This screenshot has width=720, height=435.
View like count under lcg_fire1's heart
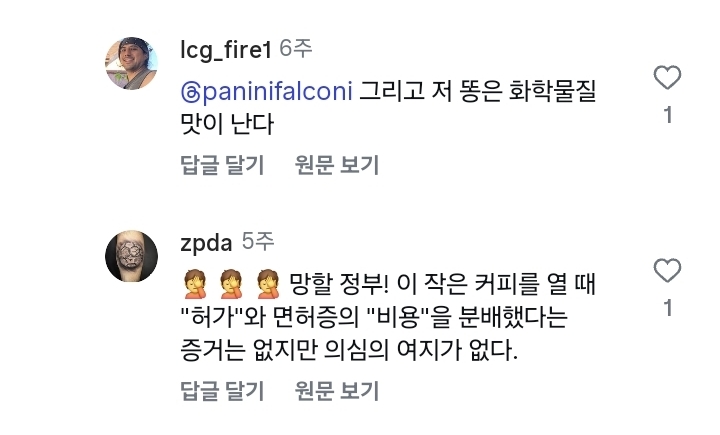666,116
